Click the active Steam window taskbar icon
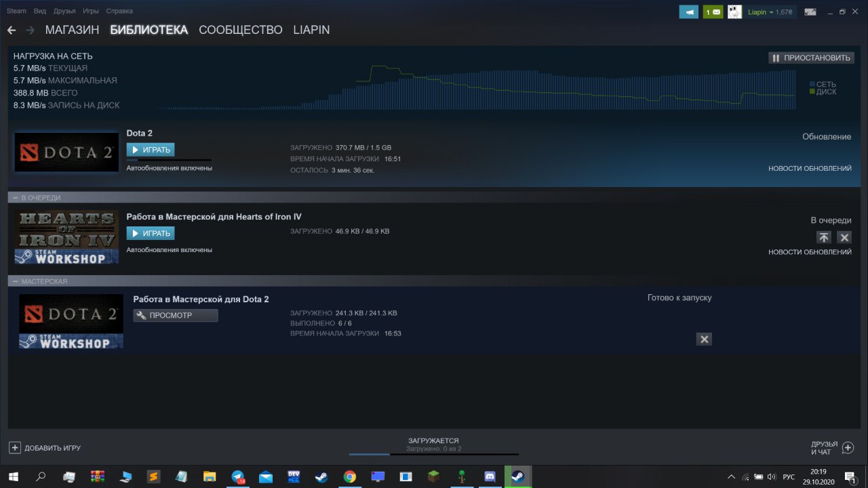Image resolution: width=868 pixels, height=488 pixels. (518, 476)
